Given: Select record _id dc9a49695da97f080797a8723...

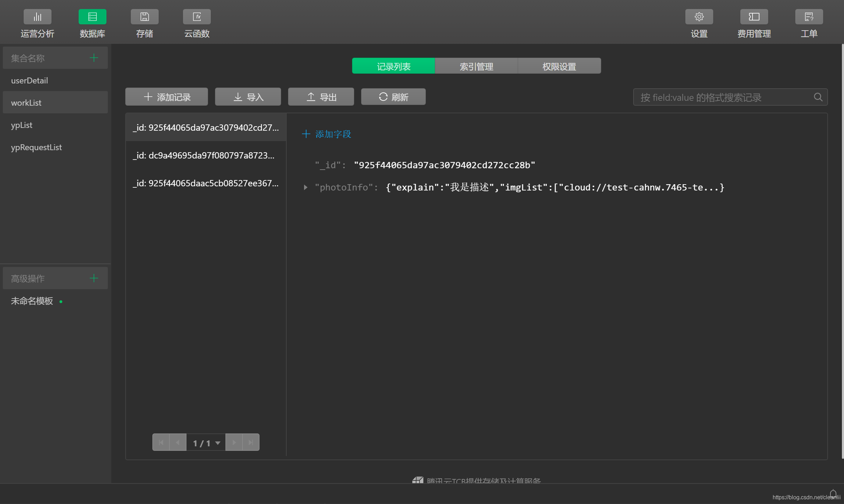Looking at the screenshot, I should (206, 155).
